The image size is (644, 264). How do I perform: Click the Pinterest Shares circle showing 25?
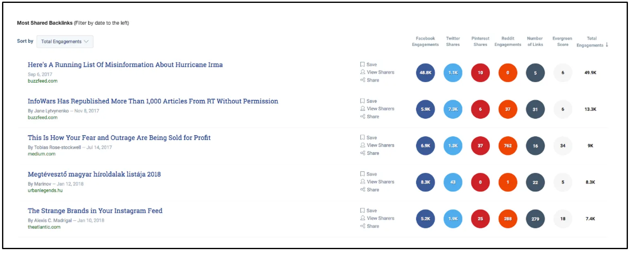(x=480, y=219)
